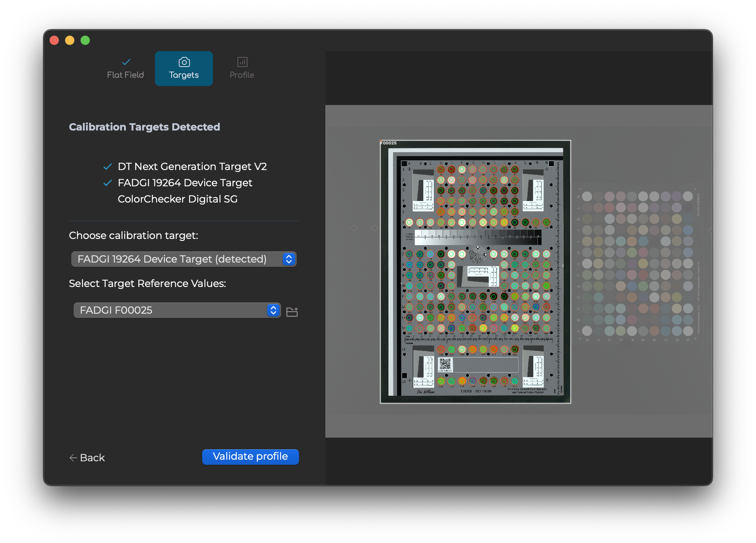
Task: Click the checkmark beside DT Next Generation Target V2
Action: point(107,167)
